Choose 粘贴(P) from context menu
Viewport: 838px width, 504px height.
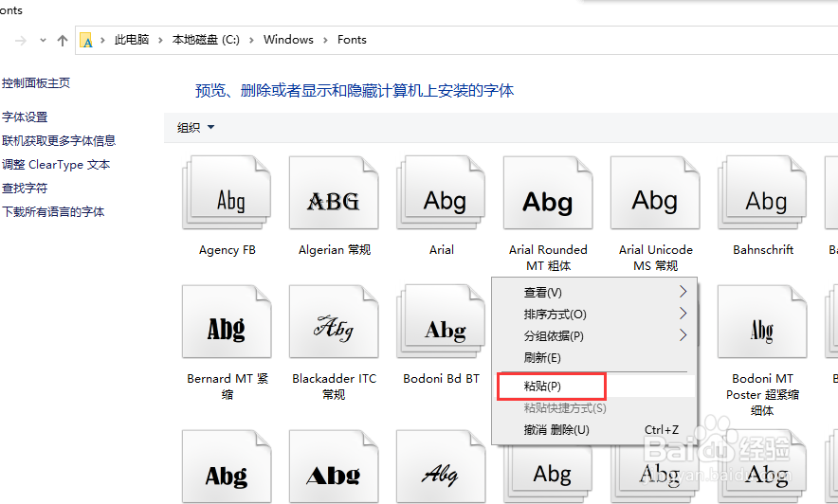click(594, 386)
